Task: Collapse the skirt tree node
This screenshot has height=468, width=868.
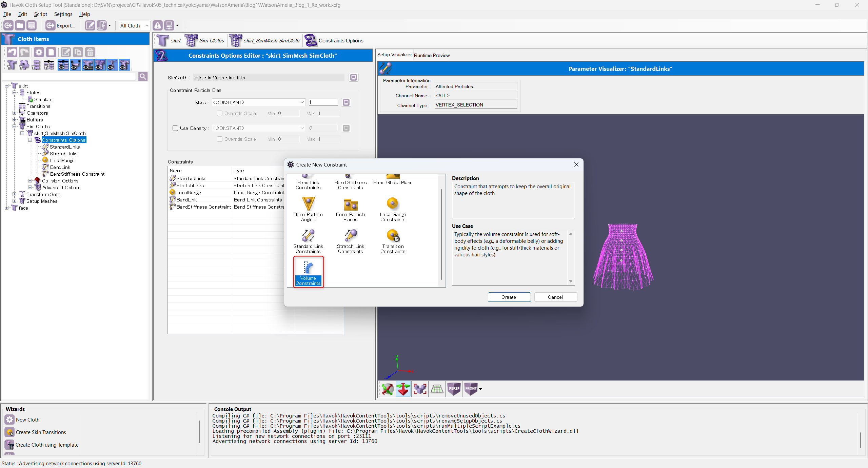Action: pyautogui.click(x=7, y=86)
